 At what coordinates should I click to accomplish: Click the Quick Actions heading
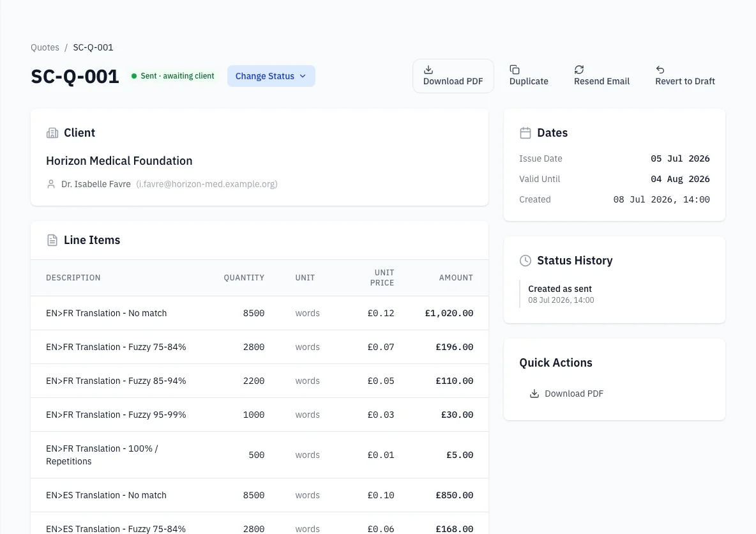(x=556, y=363)
